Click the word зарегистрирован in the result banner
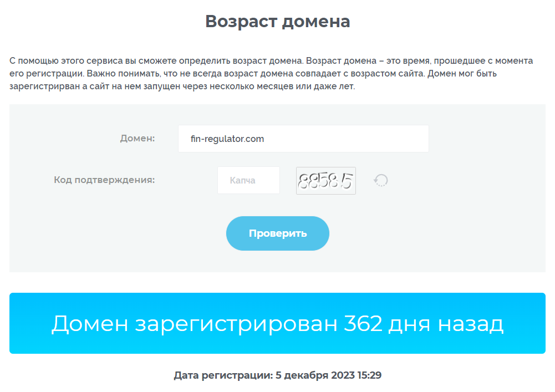Screen dimensions: 555x392 coord(236,324)
